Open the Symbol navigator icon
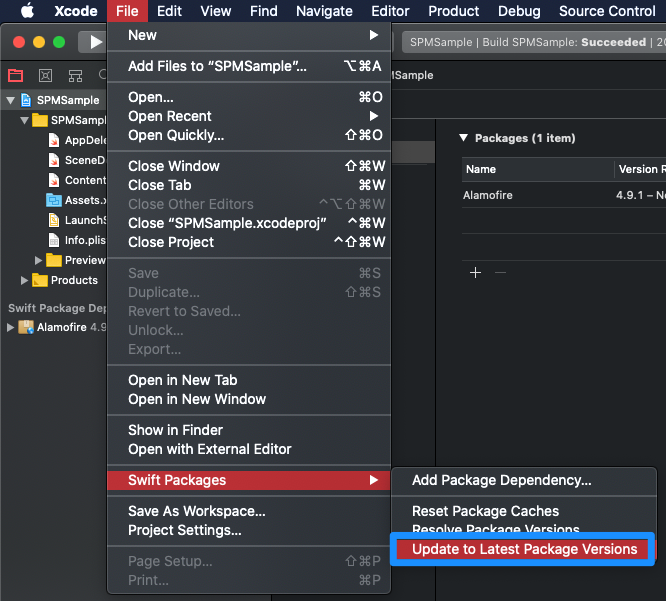 point(76,76)
